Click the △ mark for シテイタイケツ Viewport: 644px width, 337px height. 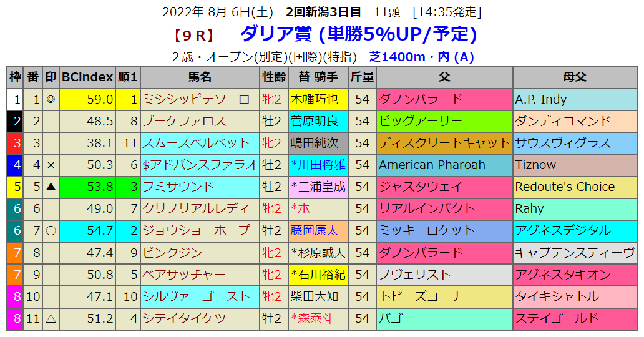point(51,318)
